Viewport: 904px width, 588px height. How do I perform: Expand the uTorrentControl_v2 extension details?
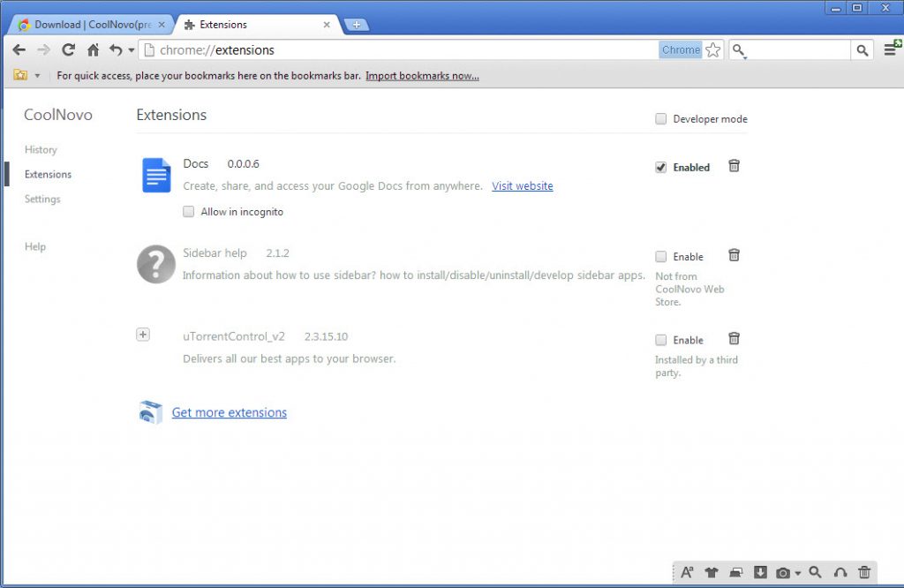pyautogui.click(x=143, y=335)
